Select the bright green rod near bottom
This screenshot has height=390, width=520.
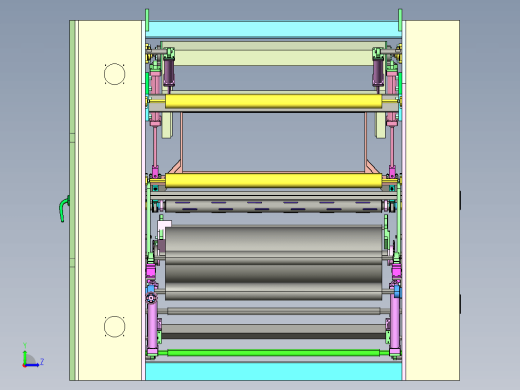[274, 353]
